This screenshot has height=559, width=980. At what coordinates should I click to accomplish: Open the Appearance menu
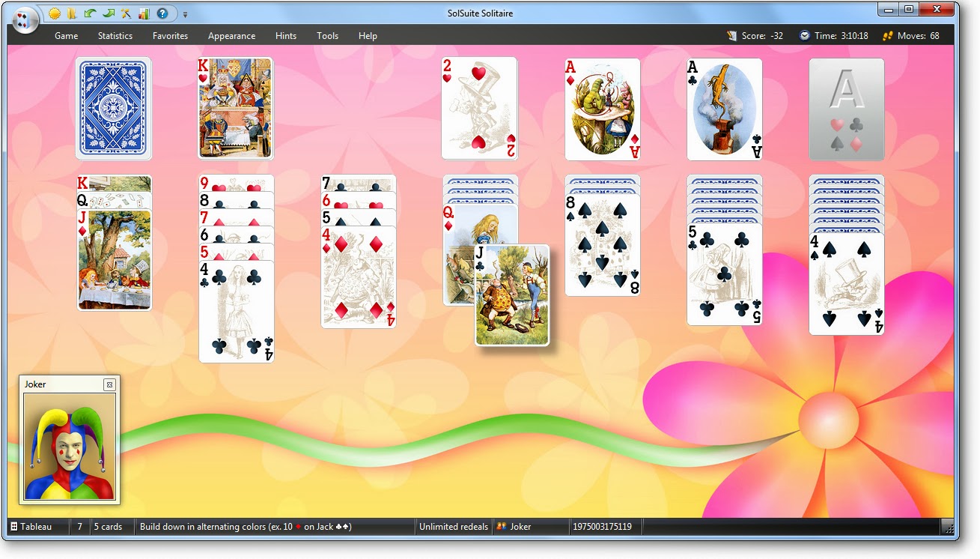(x=231, y=36)
